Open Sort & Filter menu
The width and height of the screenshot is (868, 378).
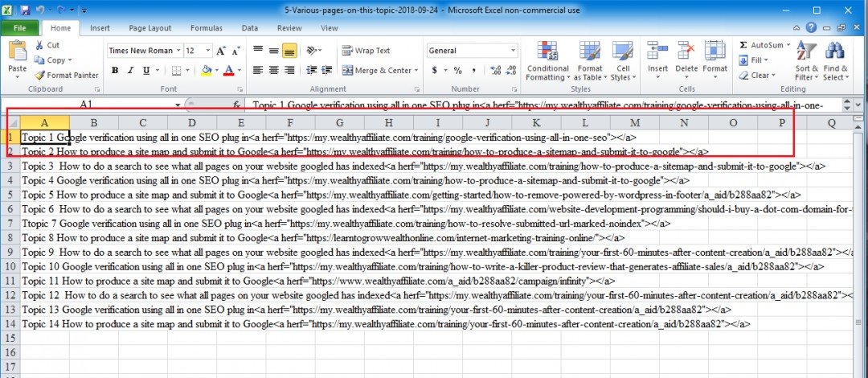pyautogui.click(x=806, y=61)
